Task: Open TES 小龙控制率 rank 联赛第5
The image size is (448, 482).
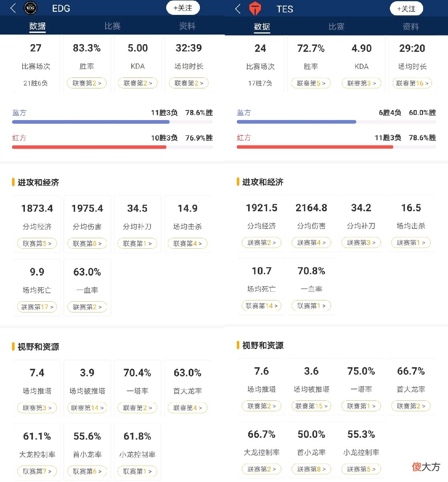Action: pos(361,469)
